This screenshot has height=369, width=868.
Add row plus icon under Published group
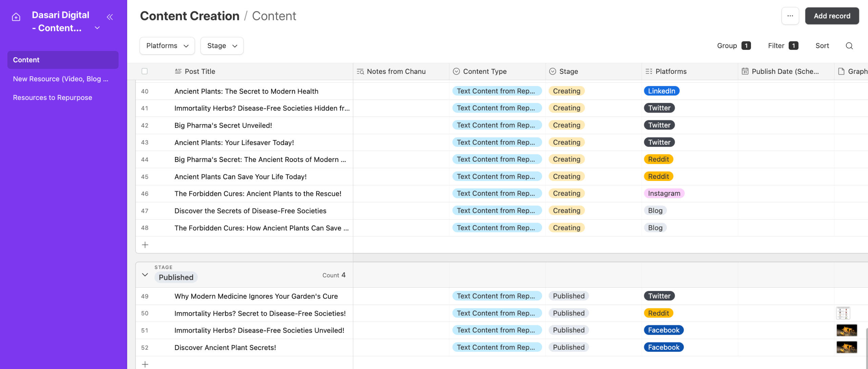(x=145, y=364)
